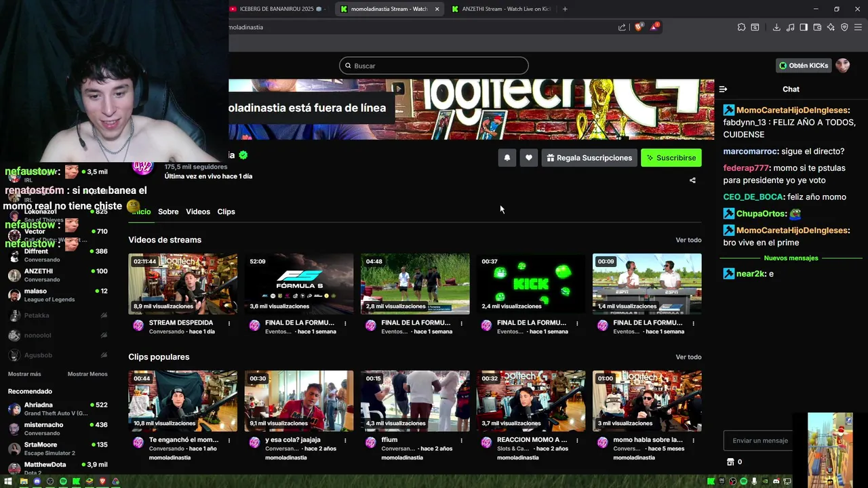
Task: Open MatthewDota Dota 2 channel
Action: tap(58, 468)
